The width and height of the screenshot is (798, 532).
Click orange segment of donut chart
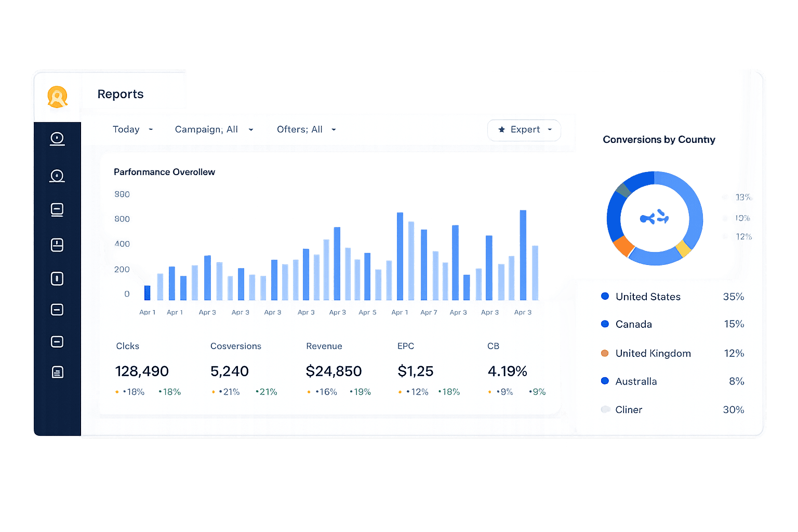(x=623, y=246)
